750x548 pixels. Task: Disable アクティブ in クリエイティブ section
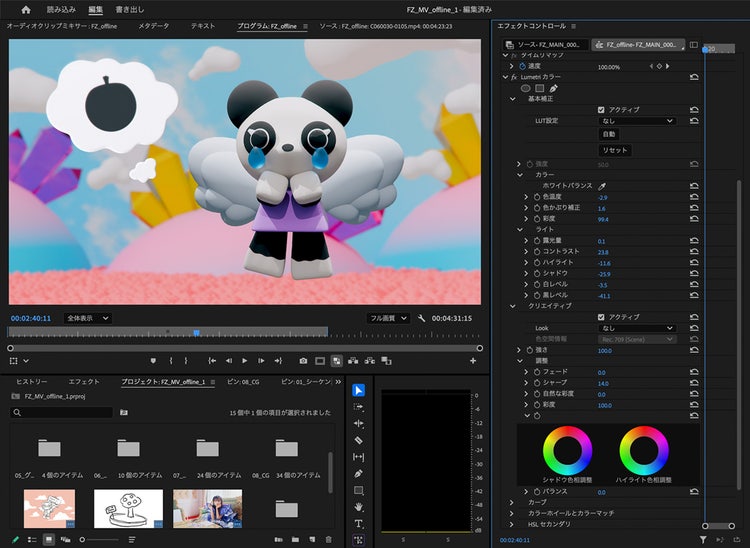click(x=601, y=317)
